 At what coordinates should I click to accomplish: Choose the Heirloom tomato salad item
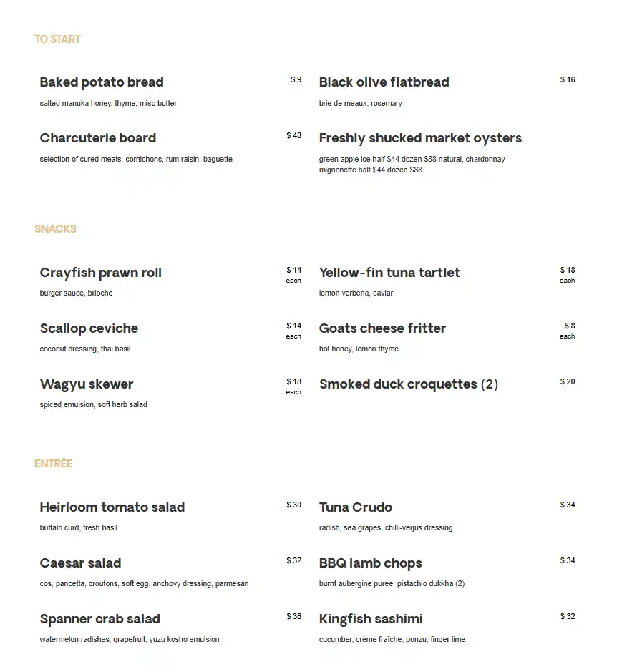tap(112, 507)
